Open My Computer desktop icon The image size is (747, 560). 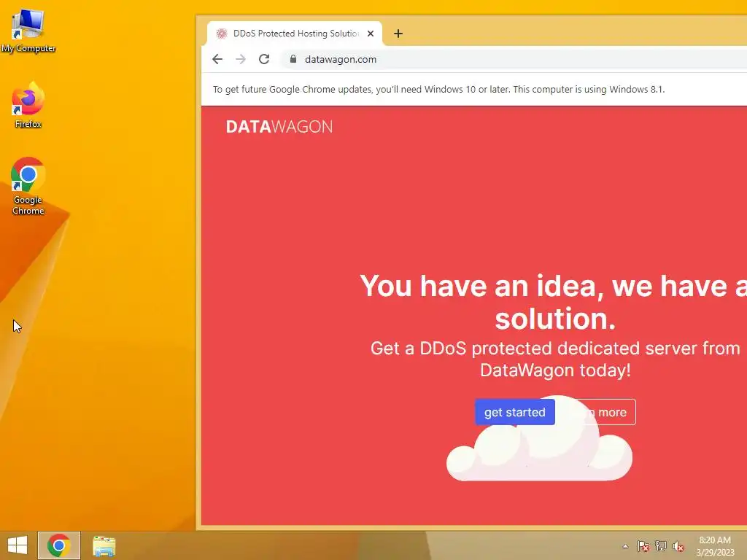click(28, 31)
